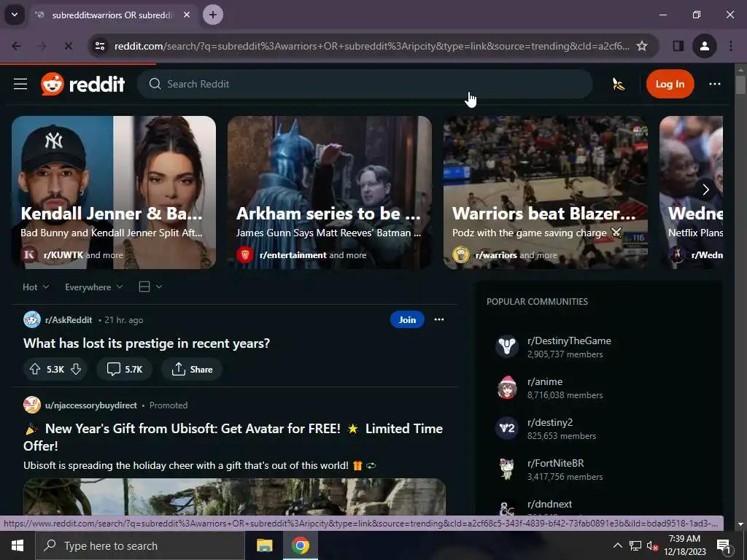Click the page vertical scrollbar thumb

(x=740, y=85)
